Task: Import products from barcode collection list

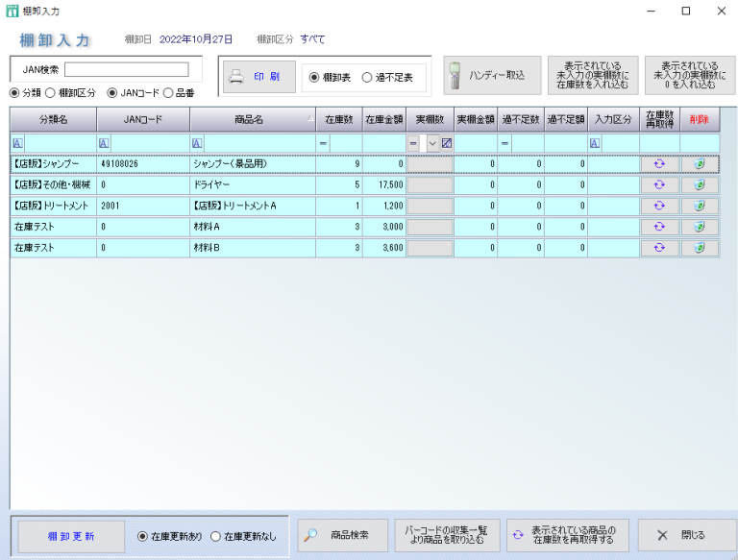Action: tap(447, 535)
